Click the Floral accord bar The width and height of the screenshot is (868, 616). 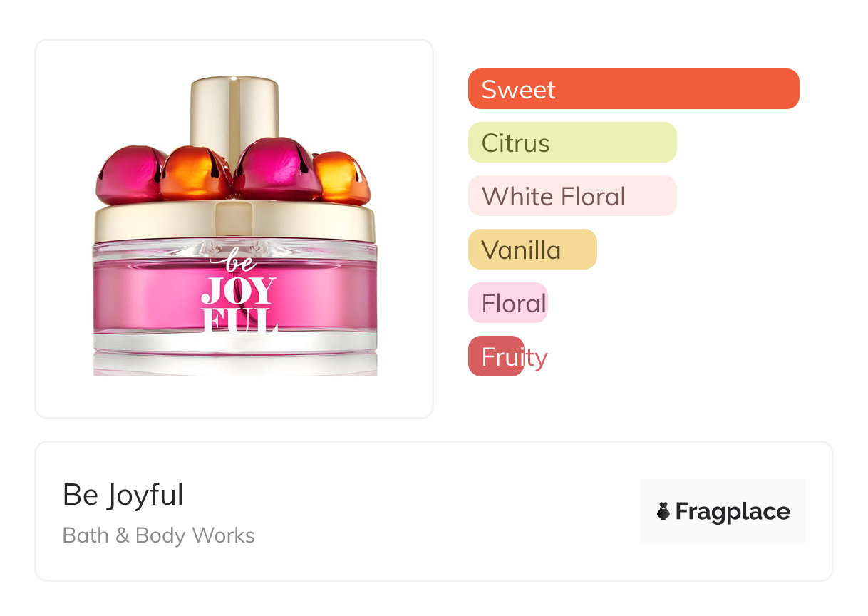tap(508, 303)
